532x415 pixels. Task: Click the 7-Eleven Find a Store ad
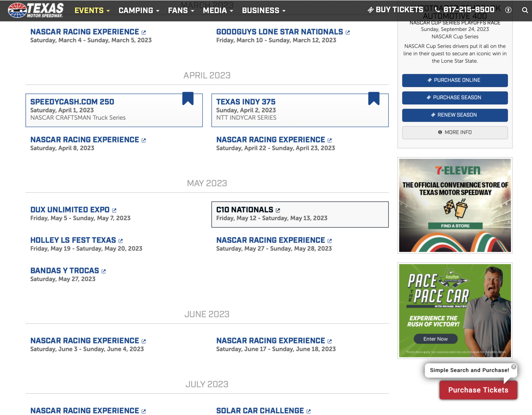click(455, 226)
